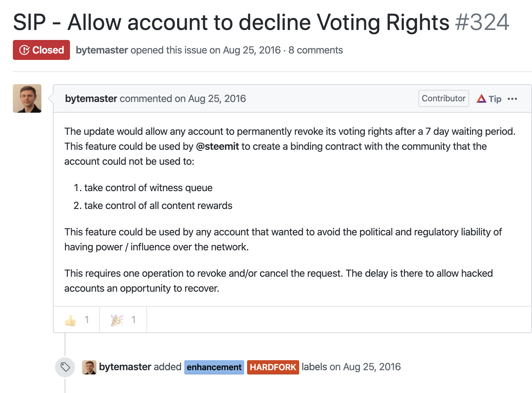Toggle the thumbs up reaction

pyautogui.click(x=76, y=320)
